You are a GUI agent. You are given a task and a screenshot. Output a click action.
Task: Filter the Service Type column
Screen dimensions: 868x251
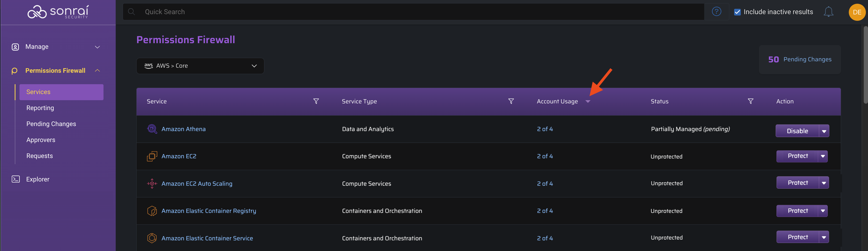point(511,101)
